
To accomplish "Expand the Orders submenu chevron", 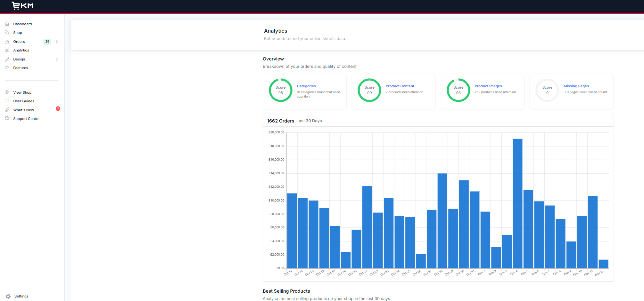I will point(57,42).
